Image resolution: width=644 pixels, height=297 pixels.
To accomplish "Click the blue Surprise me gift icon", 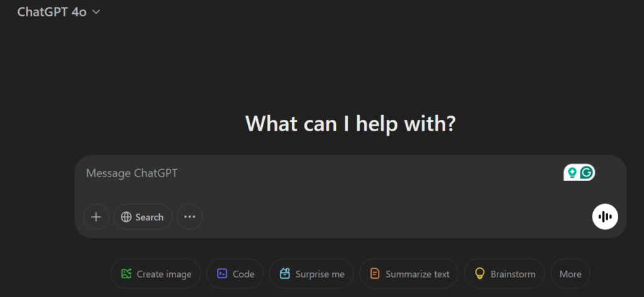I will pos(285,274).
